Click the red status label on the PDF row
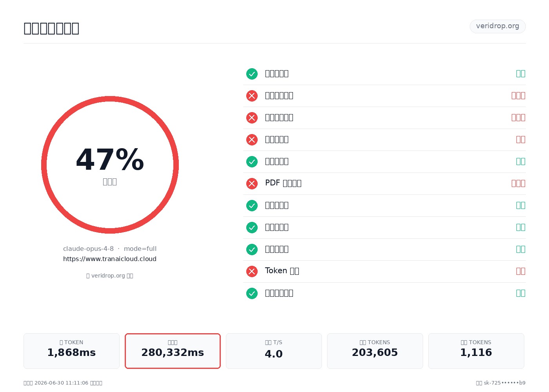Screen dimensions: 549x392 tap(518, 183)
